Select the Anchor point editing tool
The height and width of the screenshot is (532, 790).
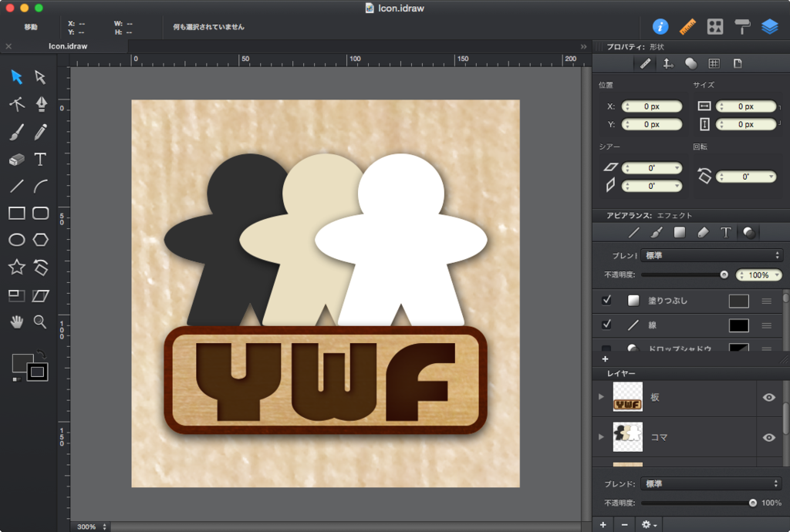point(17,104)
